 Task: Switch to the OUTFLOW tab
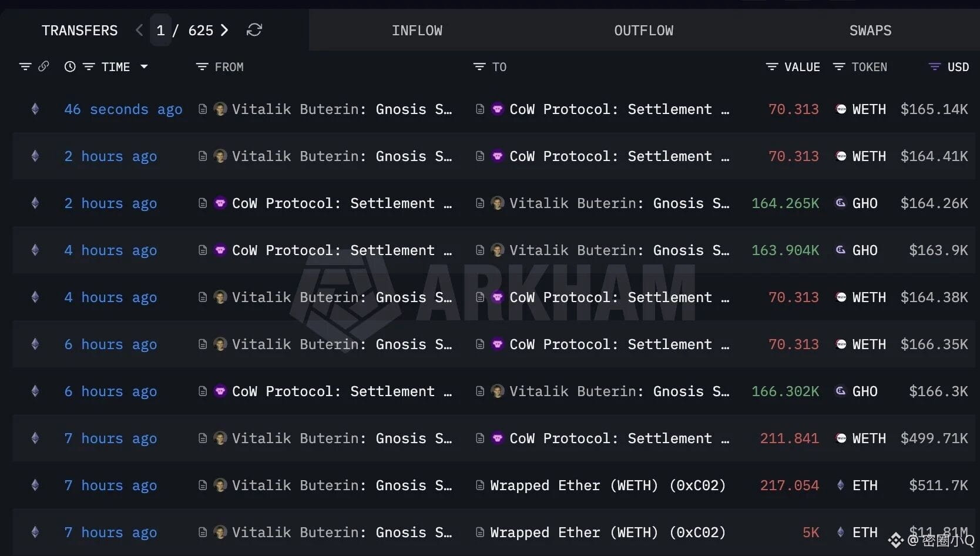coord(643,30)
